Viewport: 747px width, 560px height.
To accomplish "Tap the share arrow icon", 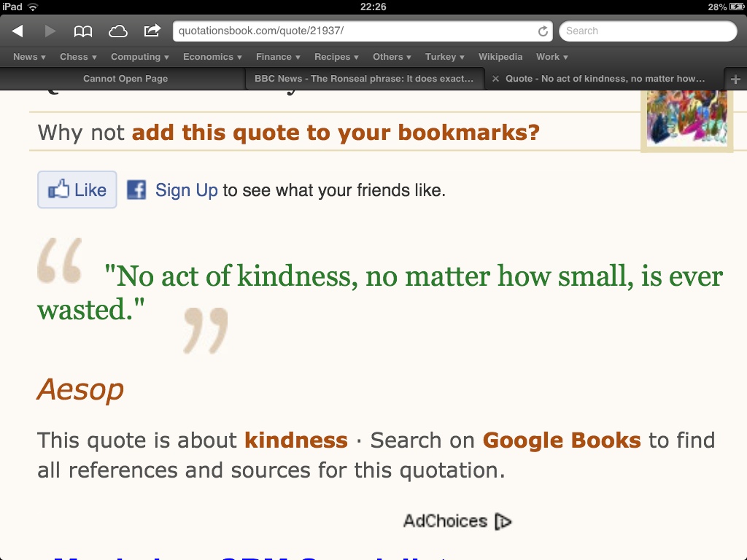I will tap(152, 31).
